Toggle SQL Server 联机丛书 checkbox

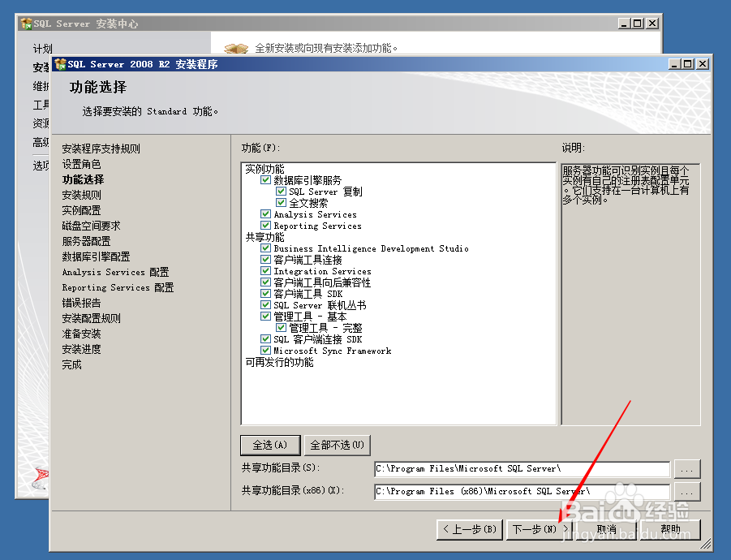point(266,305)
